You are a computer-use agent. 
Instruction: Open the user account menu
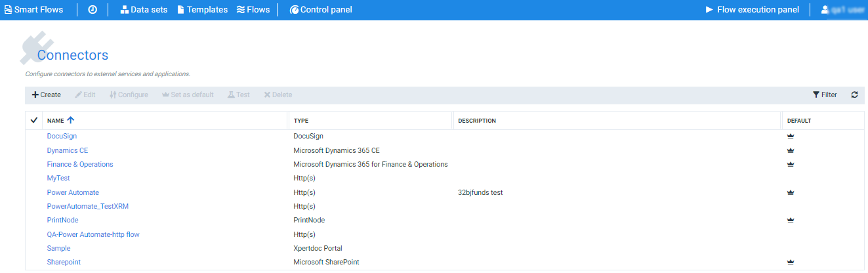842,10
